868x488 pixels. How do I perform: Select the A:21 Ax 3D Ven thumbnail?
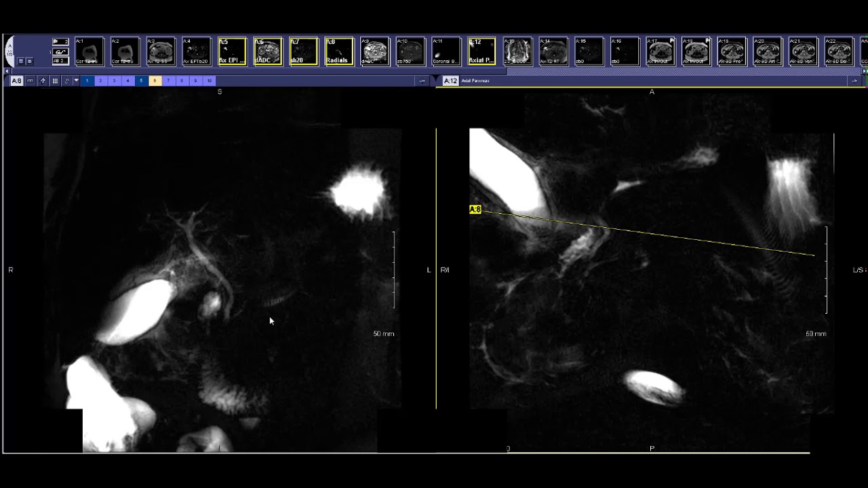(804, 52)
